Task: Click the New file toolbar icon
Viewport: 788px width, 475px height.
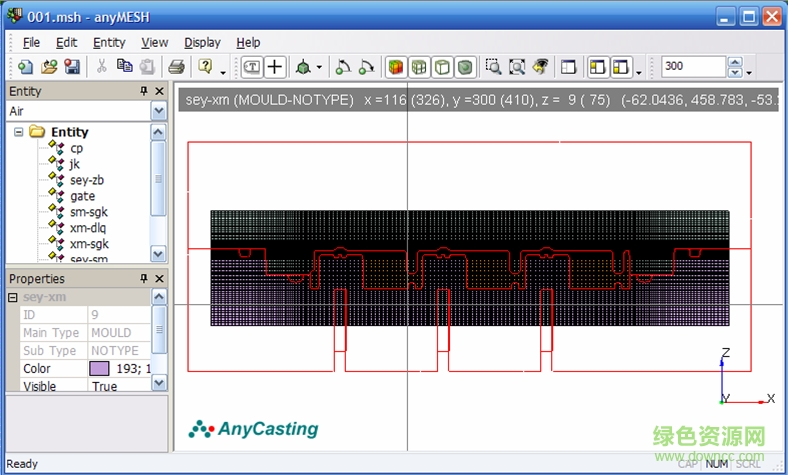Action: pyautogui.click(x=26, y=67)
